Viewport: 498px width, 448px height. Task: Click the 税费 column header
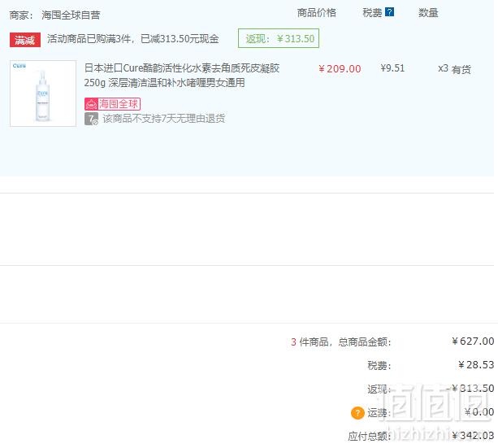[x=372, y=13]
